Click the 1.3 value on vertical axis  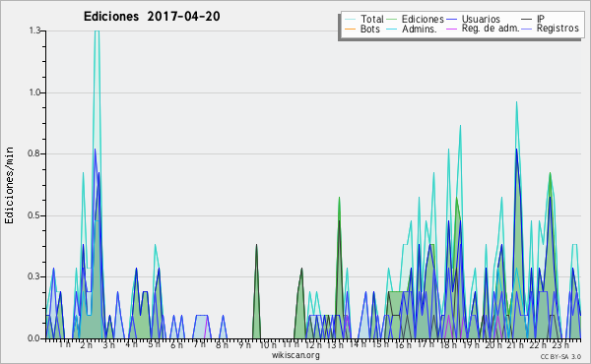tap(34, 30)
